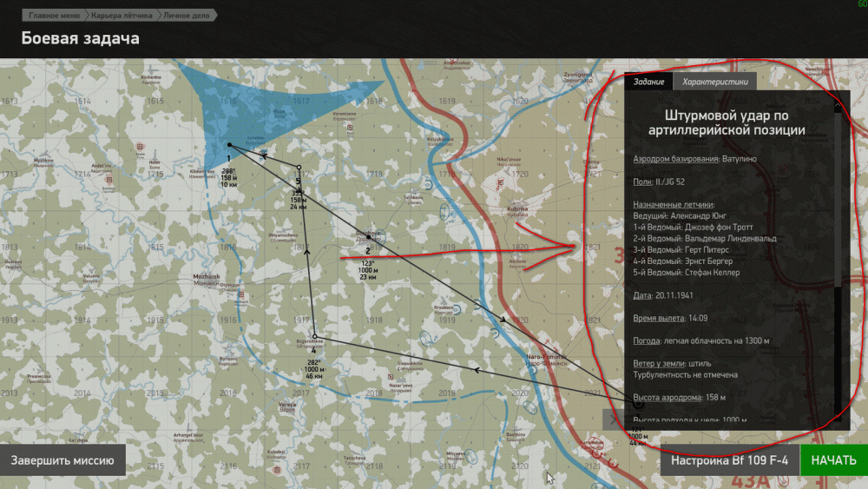Click the Дата 20.11.1941 line
868x489 pixels.
pyautogui.click(x=662, y=295)
